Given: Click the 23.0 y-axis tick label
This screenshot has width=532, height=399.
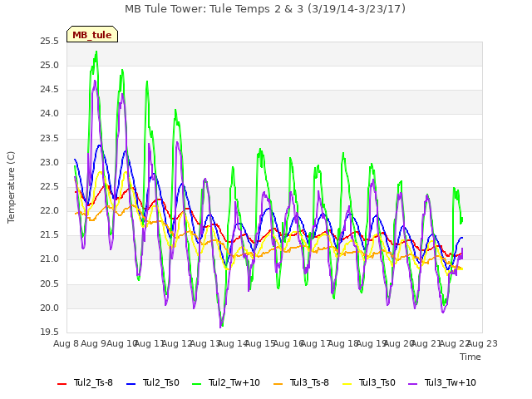Looking at the screenshot, I should tap(50, 163).
